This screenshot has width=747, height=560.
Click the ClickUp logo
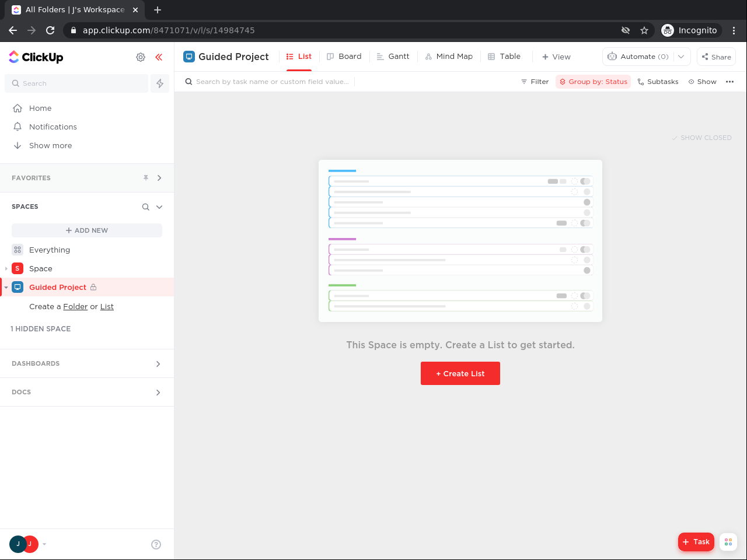[36, 57]
